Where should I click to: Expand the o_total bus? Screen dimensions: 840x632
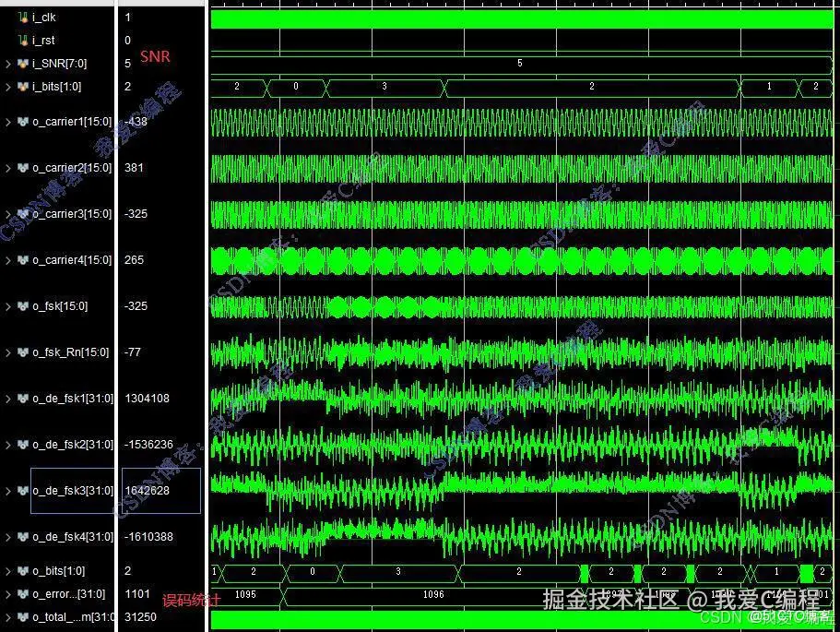click(8, 617)
